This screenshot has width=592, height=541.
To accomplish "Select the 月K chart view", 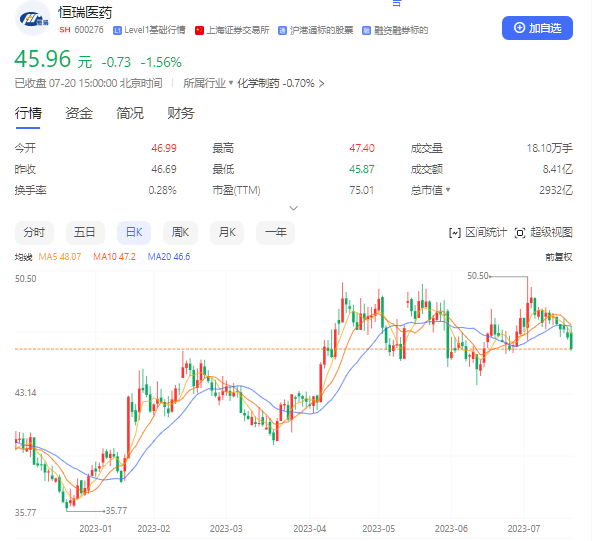I will [227, 233].
